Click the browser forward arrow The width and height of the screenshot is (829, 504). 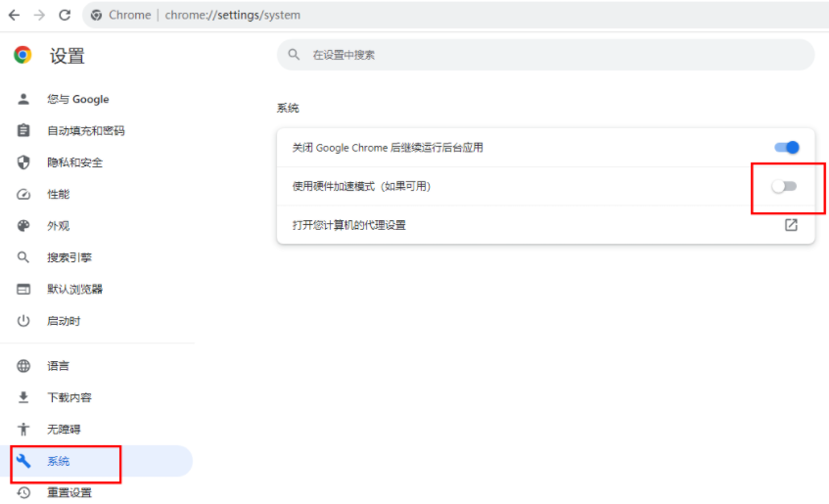(x=39, y=15)
